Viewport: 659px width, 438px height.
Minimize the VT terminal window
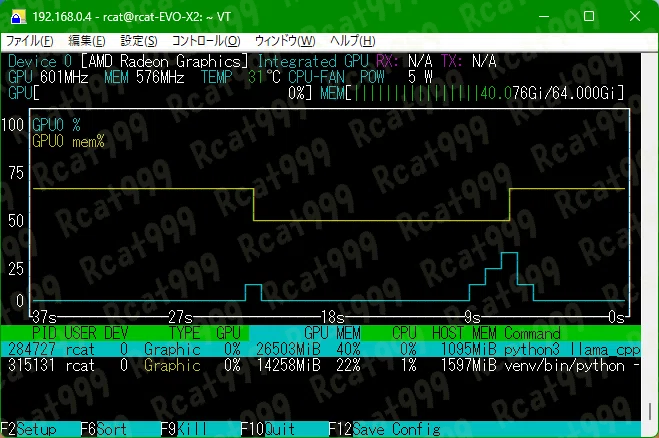tap(544, 16)
